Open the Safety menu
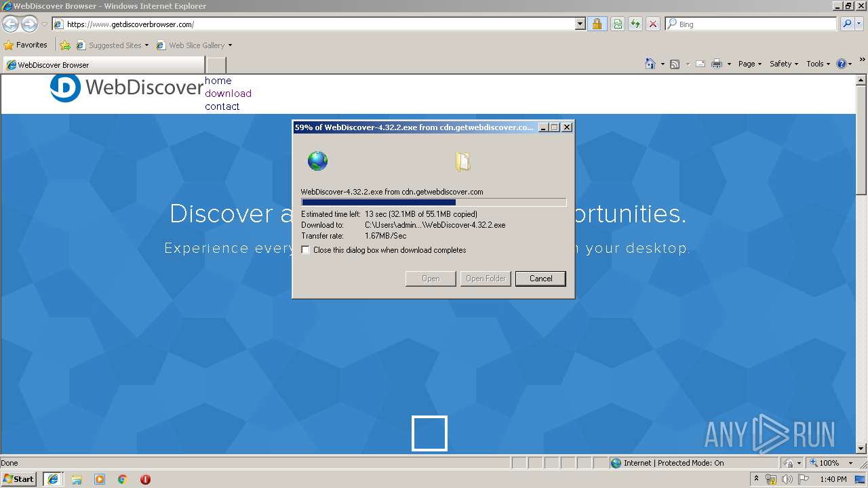868x488 pixels. [x=784, y=64]
